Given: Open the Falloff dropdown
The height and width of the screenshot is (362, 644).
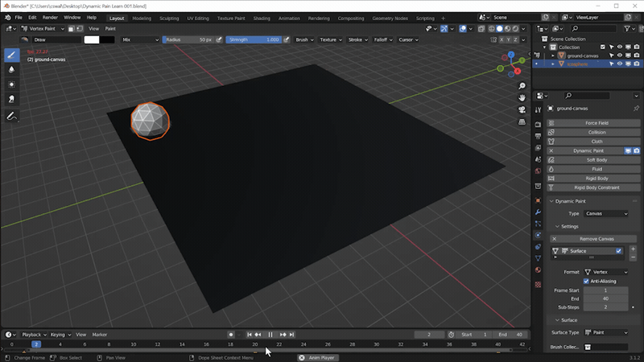Looking at the screenshot, I should click(x=383, y=39).
